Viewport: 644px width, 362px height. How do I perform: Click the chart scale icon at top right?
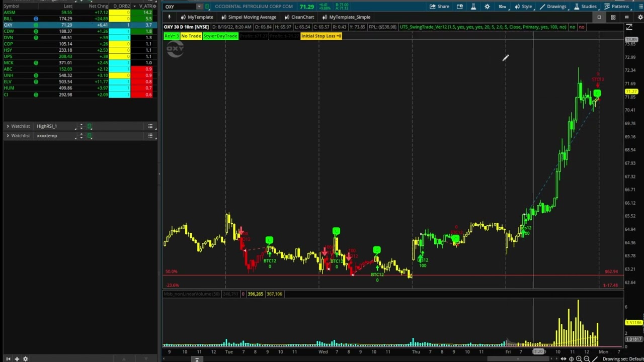629,27
